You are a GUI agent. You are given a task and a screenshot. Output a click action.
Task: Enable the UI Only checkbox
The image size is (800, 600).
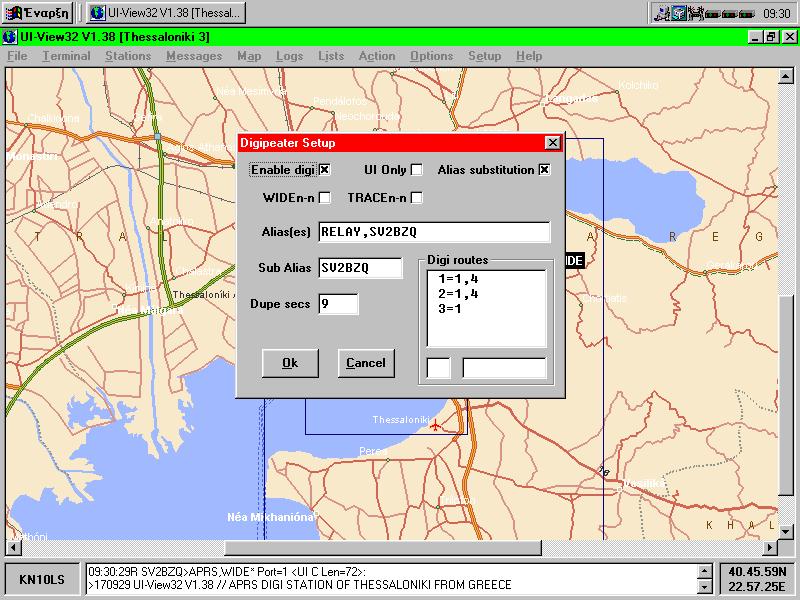417,170
